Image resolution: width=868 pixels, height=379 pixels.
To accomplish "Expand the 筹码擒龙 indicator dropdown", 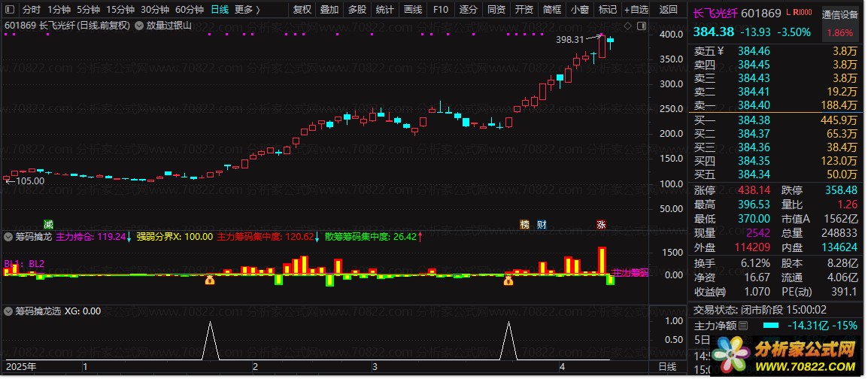I will point(8,237).
